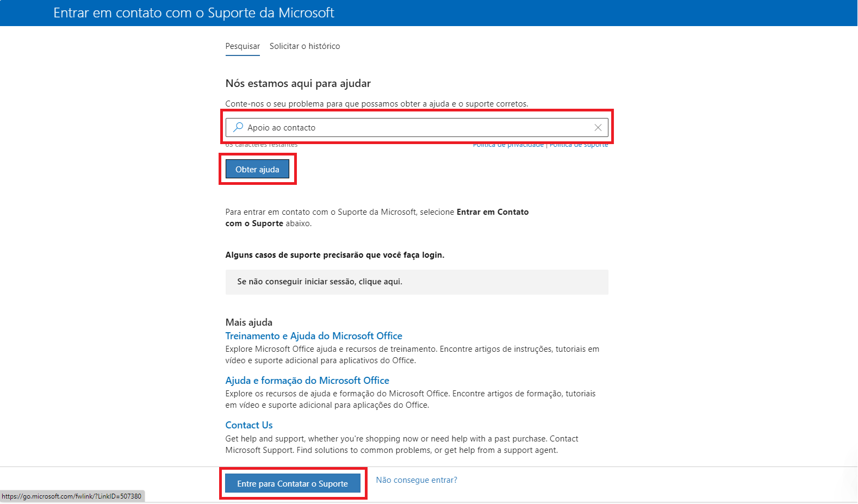Open the Solicitar o histórico tab
The width and height of the screenshot is (858, 504).
pos(304,46)
